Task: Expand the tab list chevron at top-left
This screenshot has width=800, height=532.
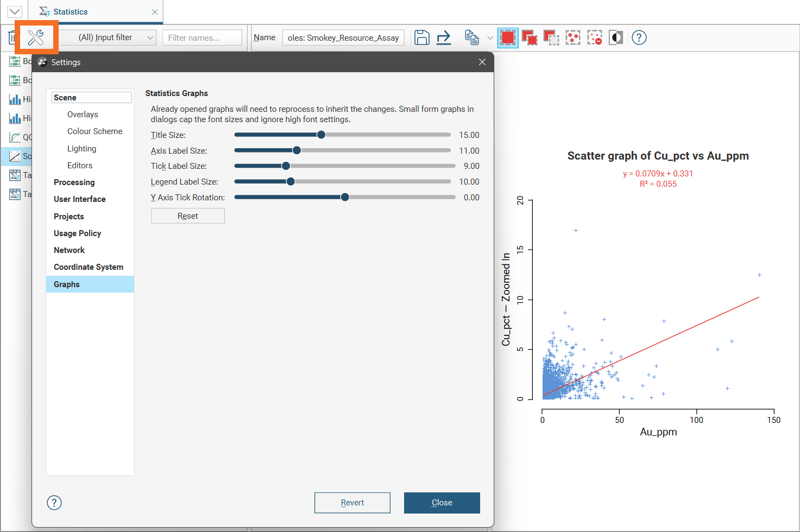Action: point(15,11)
